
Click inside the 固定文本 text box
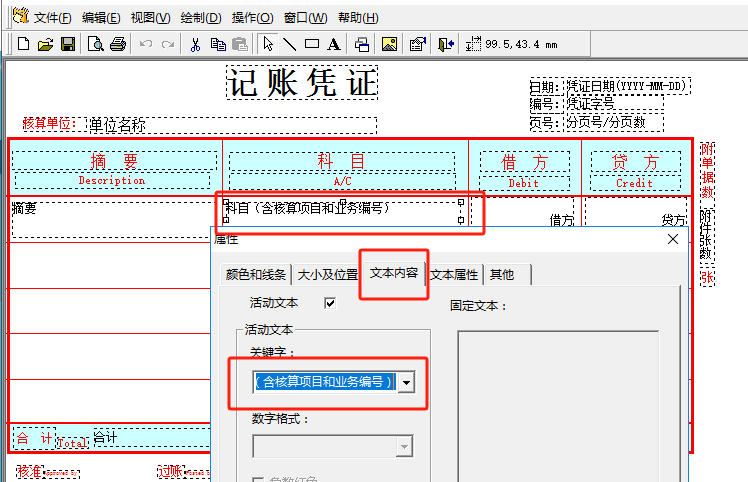click(x=557, y=400)
